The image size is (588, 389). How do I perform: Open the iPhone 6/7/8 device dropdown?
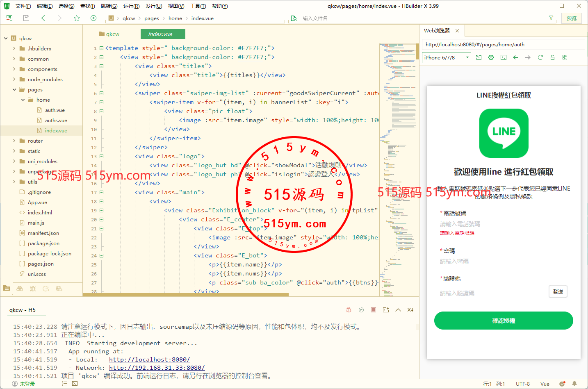[446, 58]
